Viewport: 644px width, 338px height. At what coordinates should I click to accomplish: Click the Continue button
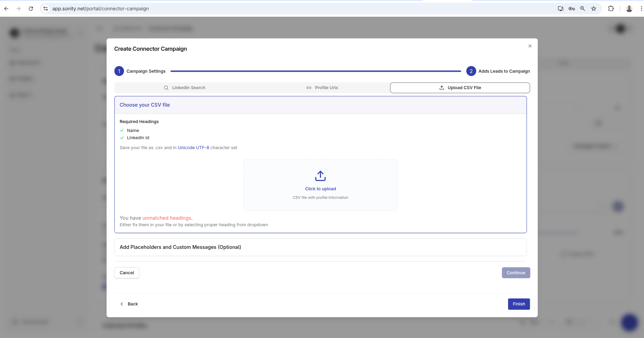tap(516, 273)
